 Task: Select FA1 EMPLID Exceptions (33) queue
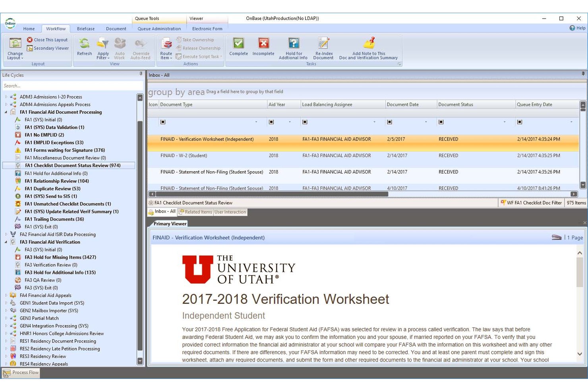coord(54,143)
